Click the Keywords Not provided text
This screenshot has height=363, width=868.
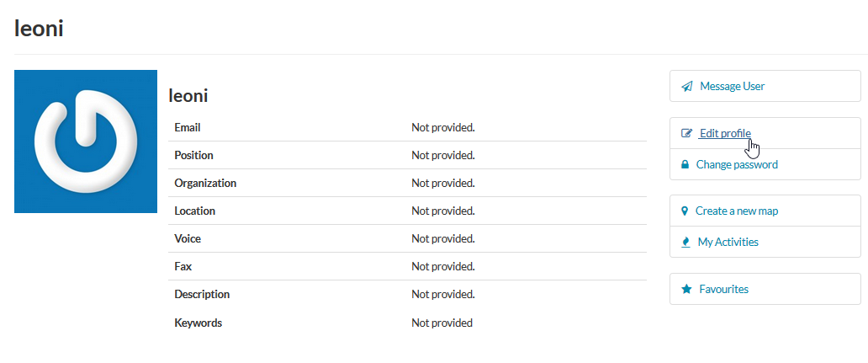point(442,323)
